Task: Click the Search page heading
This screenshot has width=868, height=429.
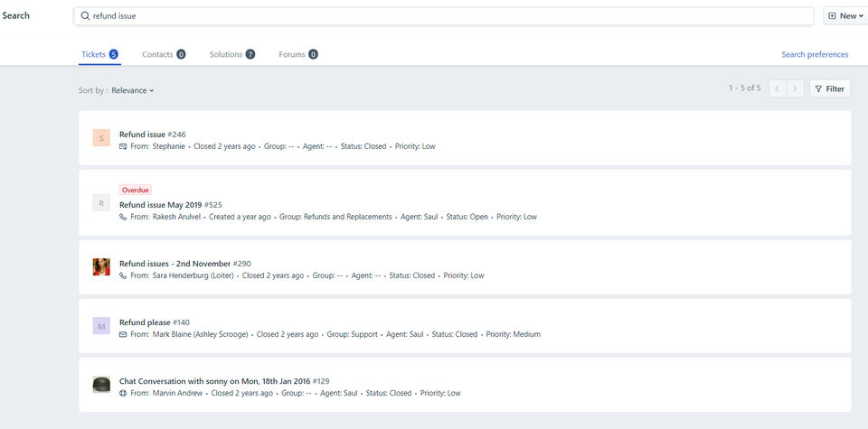Action: pos(16,15)
